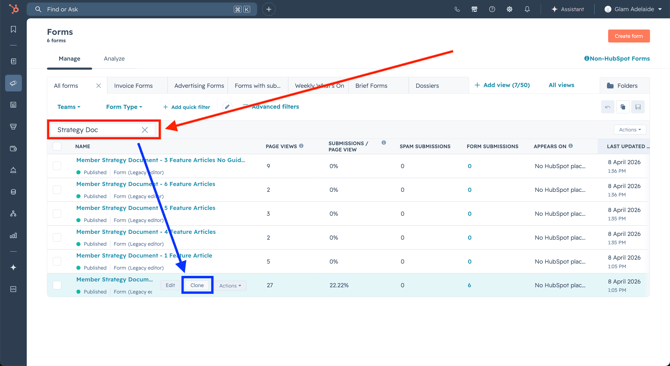Switch to the Analyze tab
Image resolution: width=670 pixels, height=366 pixels.
(x=114, y=59)
